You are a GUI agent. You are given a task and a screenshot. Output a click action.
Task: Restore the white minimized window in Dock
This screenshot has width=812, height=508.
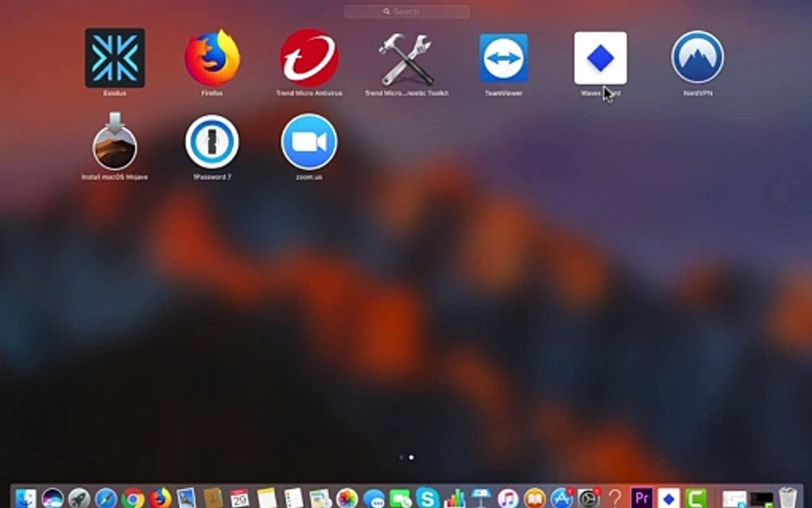pyautogui.click(x=734, y=500)
